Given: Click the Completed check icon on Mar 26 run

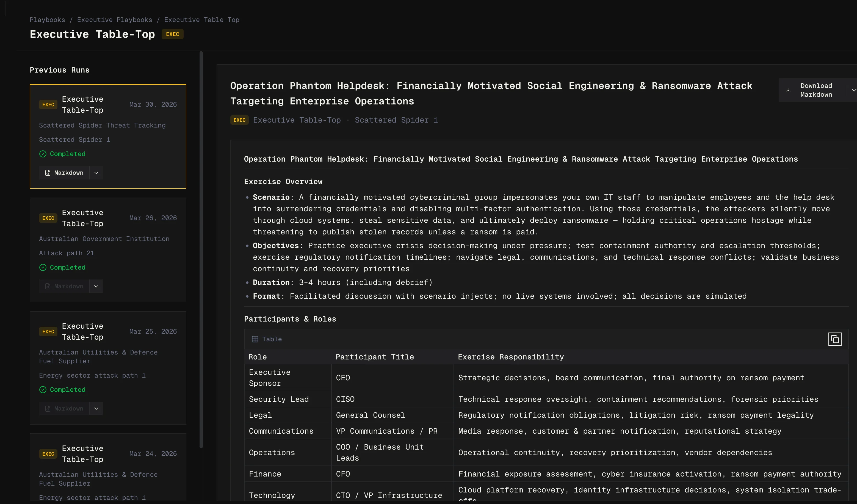Looking at the screenshot, I should tap(43, 267).
